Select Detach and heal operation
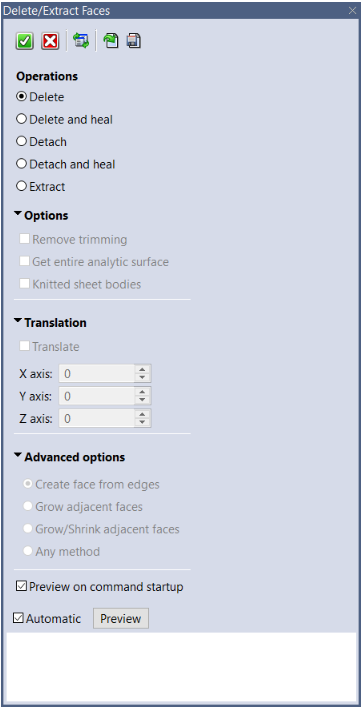This screenshot has width=362, height=707. (x=66, y=164)
